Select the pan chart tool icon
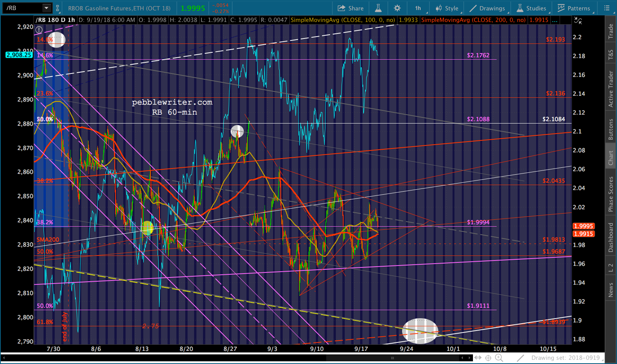 pos(478,358)
